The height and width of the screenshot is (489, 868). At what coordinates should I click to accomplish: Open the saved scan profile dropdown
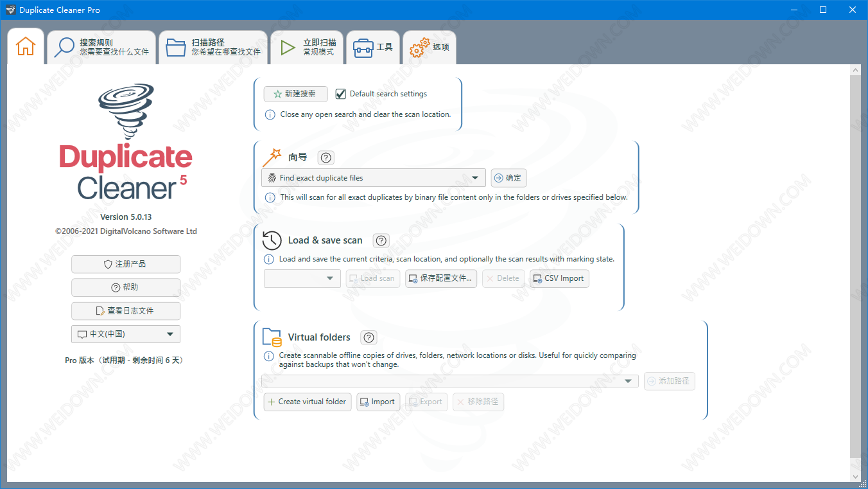pyautogui.click(x=302, y=278)
